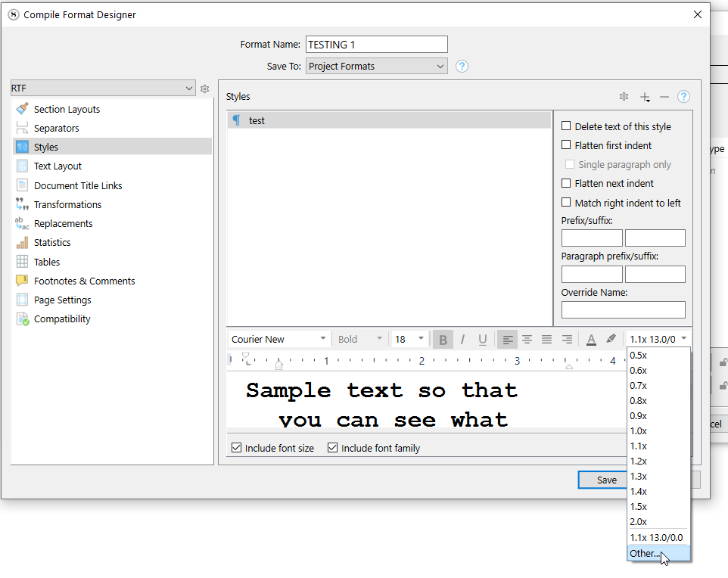Open Section Layouts in sidebar
Viewport: 728px width, 578px height.
tap(67, 109)
